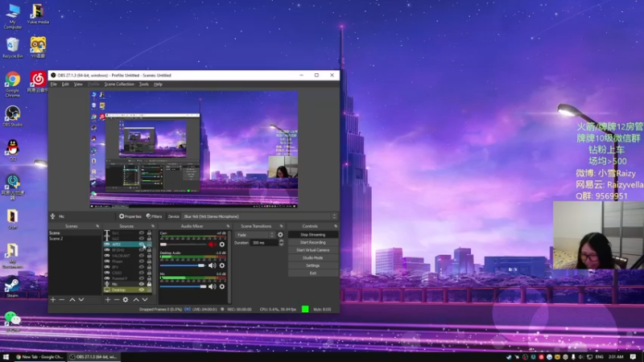Open the Windows Start menu
Viewport: 644px width, 362px height.
[6, 357]
